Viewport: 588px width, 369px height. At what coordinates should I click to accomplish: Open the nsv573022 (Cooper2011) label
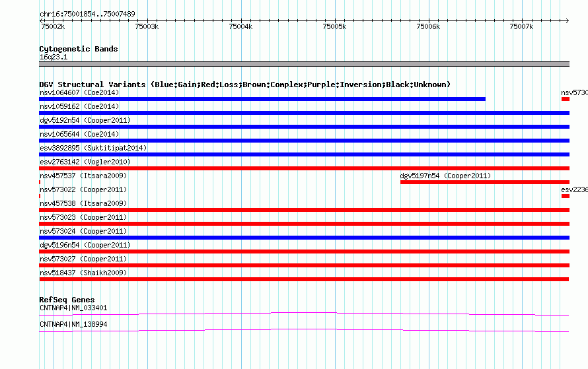[83, 189]
